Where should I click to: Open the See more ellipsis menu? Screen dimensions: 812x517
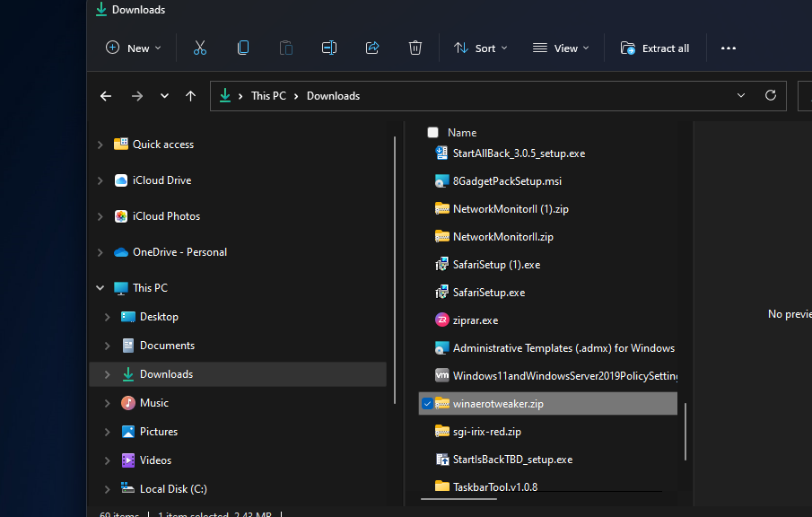(x=729, y=48)
